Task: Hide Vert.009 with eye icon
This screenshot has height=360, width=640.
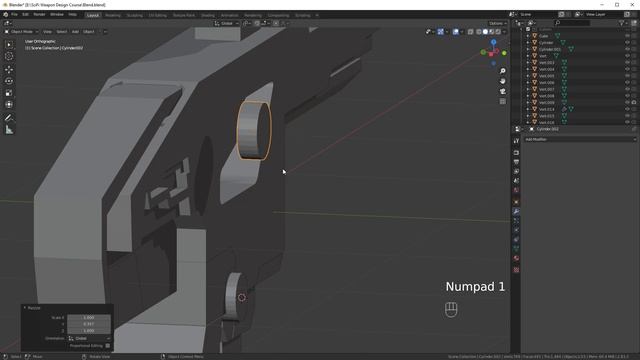Action: point(627,102)
